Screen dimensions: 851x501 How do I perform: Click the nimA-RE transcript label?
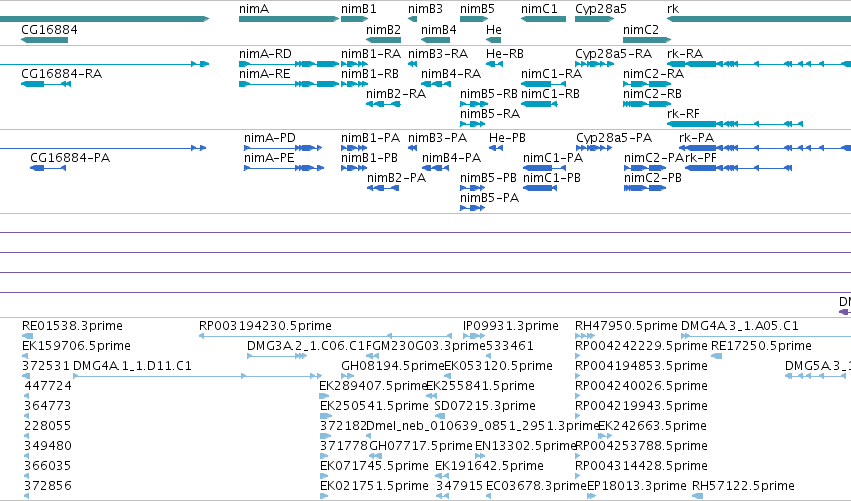click(x=265, y=74)
